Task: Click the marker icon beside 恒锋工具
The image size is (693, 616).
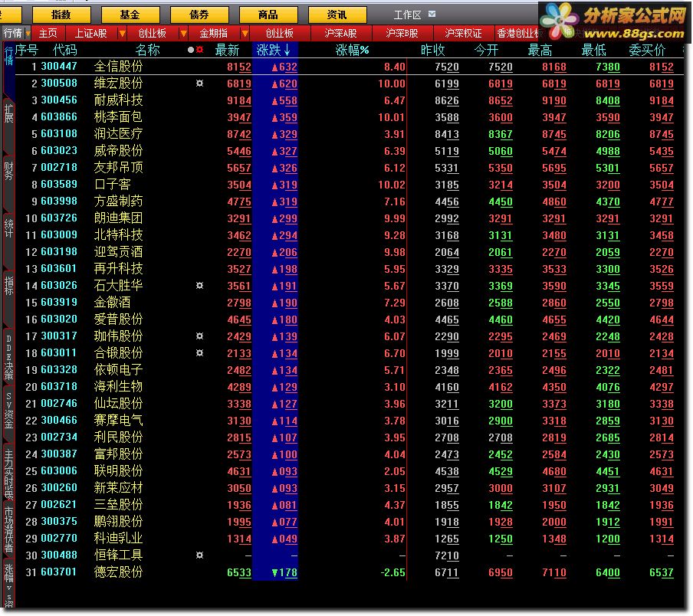Action: [200, 555]
